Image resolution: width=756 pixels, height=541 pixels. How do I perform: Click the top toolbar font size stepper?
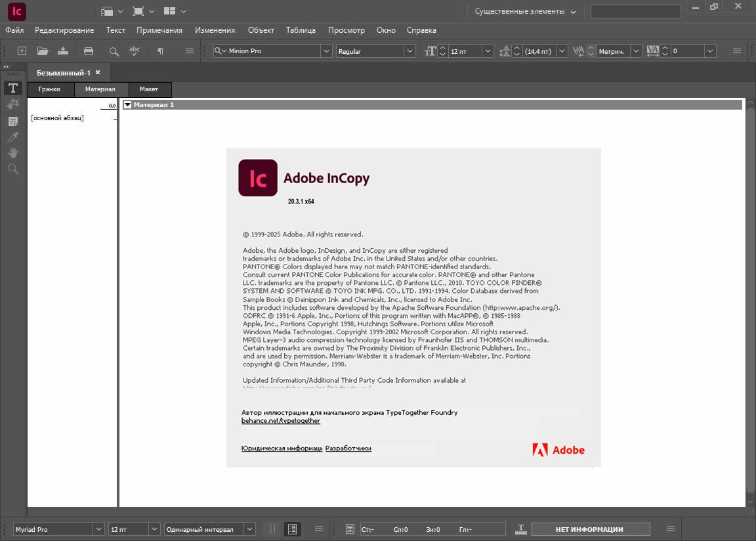[442, 51]
